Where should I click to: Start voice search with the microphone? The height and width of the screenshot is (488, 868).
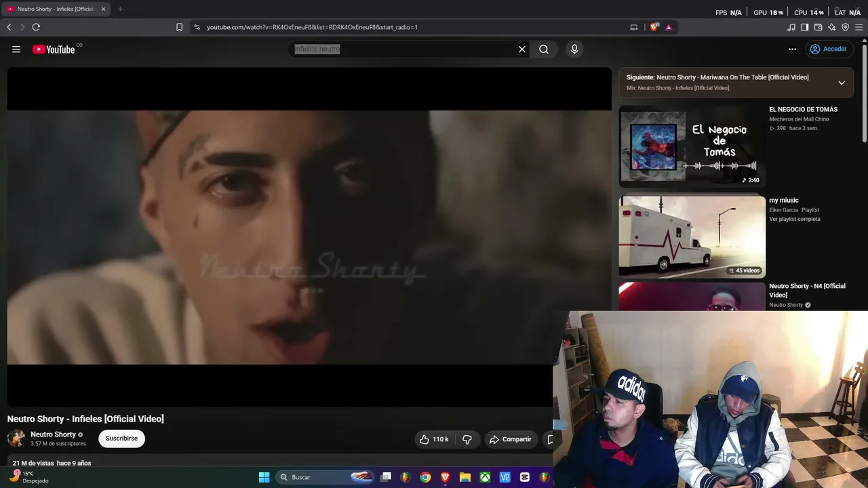[x=574, y=49]
